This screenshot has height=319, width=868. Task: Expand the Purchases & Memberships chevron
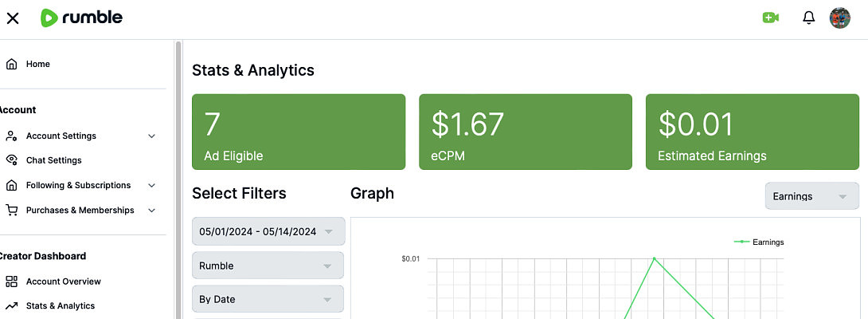click(152, 211)
